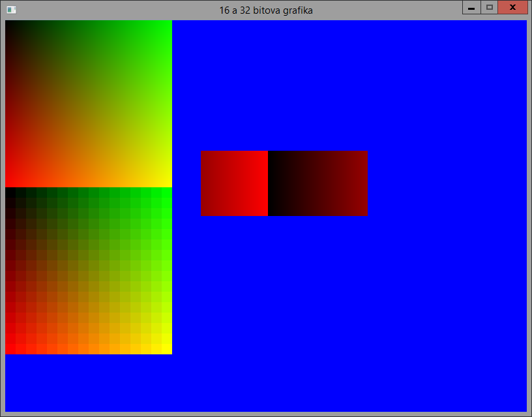The width and height of the screenshot is (532, 417).
Task: Click the blue background right of the red rectangles
Action: 447,183
